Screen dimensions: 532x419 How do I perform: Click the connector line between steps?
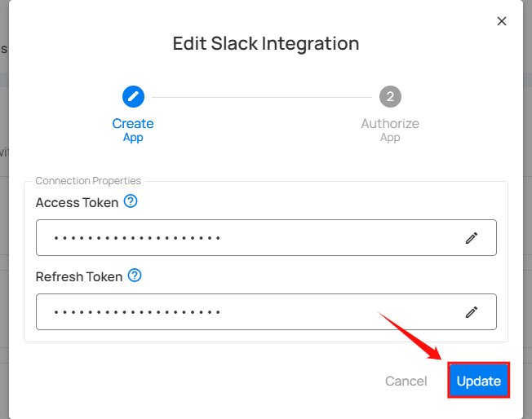(x=261, y=97)
